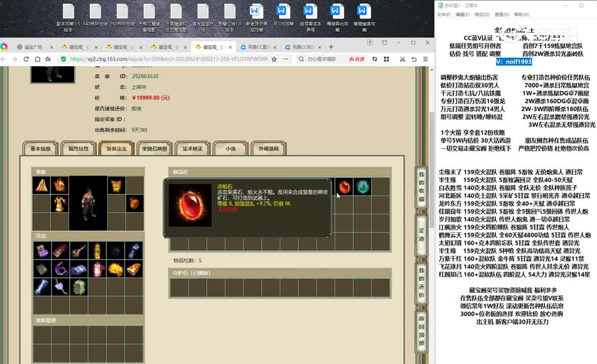Screen dimensions: 597x364
Task: Click the 热搜 hot search icon
Action: pos(357,59)
